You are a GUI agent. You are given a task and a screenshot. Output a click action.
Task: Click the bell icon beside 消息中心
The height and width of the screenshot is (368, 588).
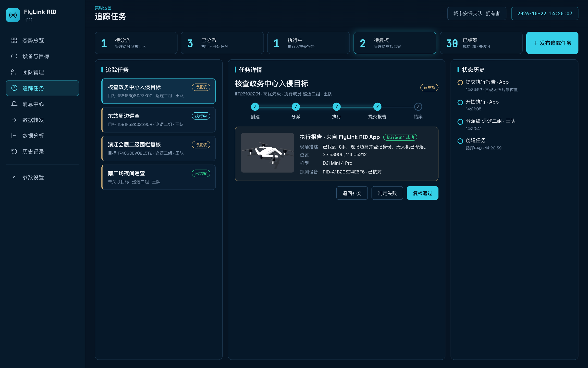(x=14, y=104)
